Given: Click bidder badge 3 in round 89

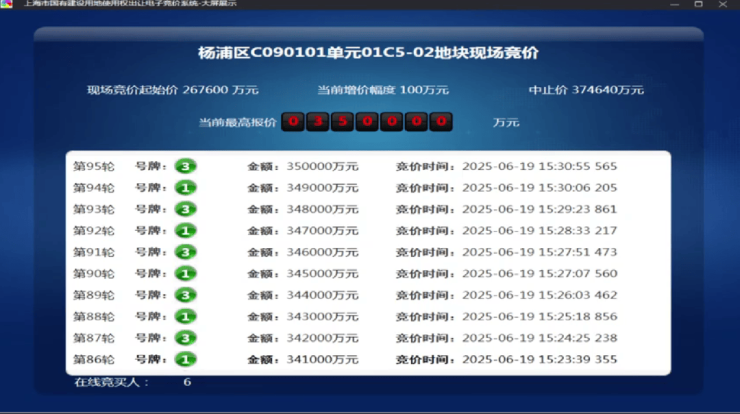Looking at the screenshot, I should pyautogui.click(x=185, y=295).
